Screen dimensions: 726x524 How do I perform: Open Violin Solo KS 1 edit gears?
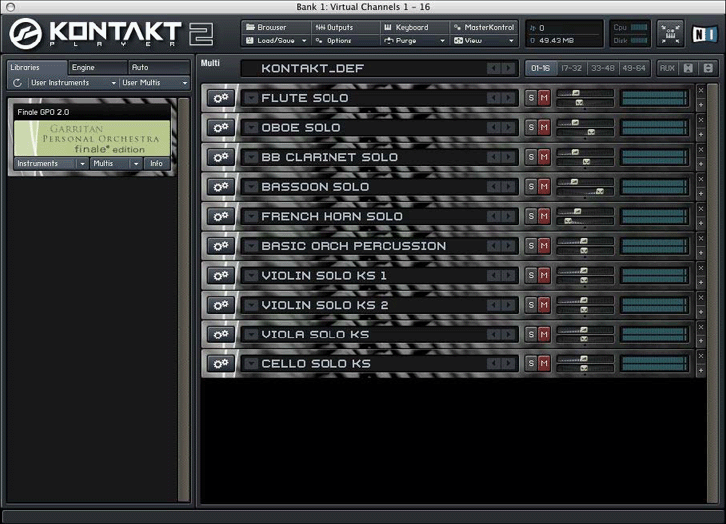pyautogui.click(x=220, y=276)
